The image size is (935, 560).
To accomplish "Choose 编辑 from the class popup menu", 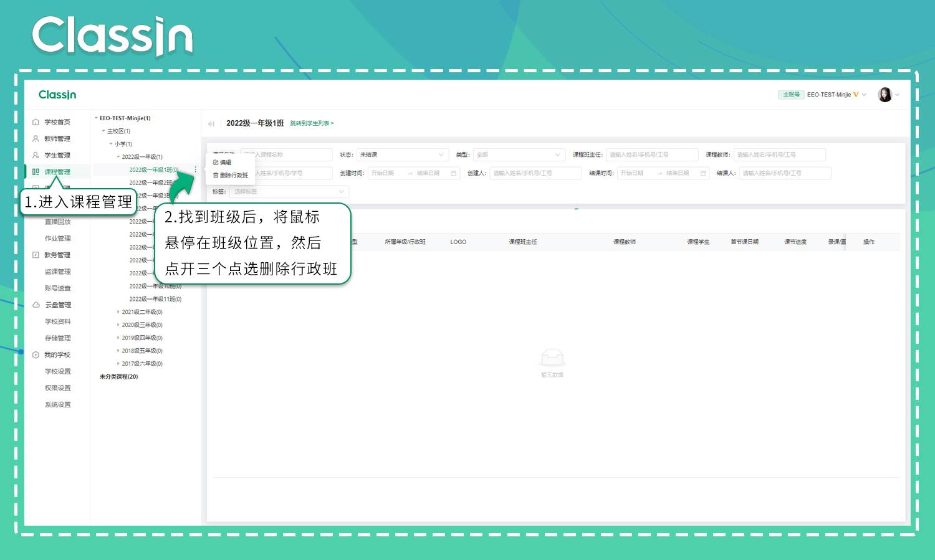I will [223, 163].
